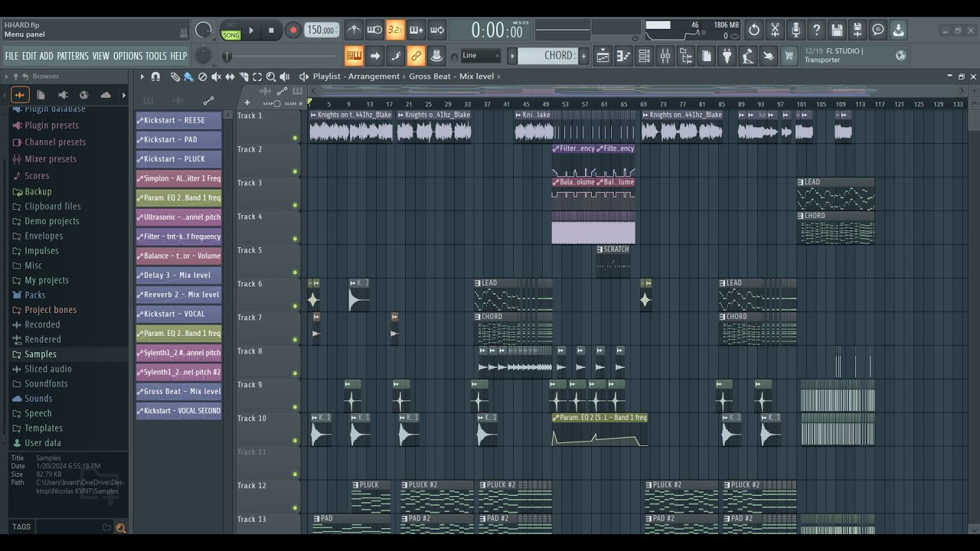
Task: Click the master volume knob
Action: (x=204, y=30)
